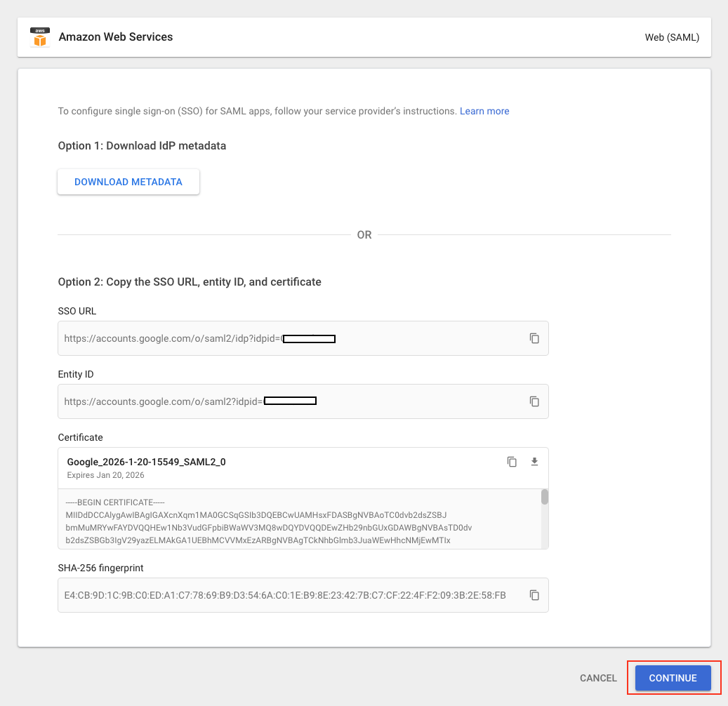Copy the Entity ID using its copy icon

click(x=534, y=401)
